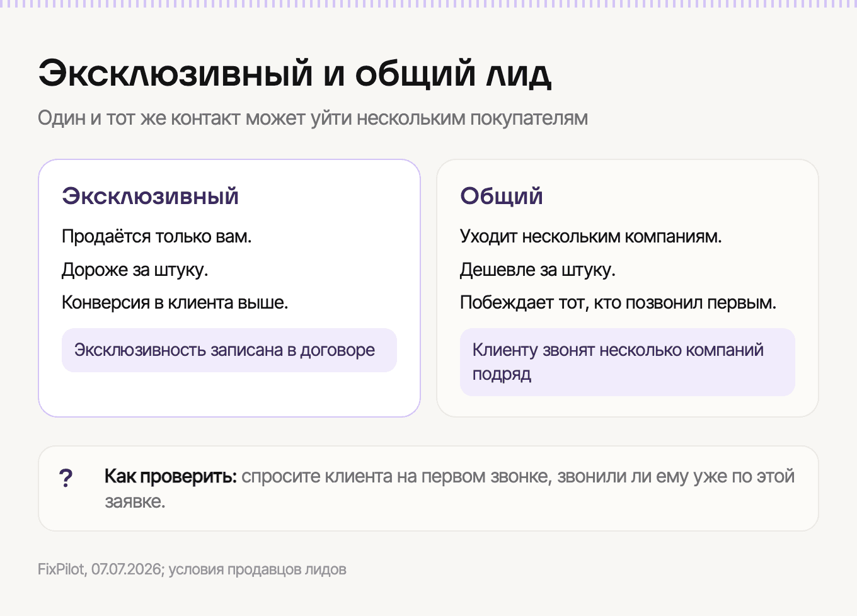The width and height of the screenshot is (857, 616).
Task: Click the "Эксклюзивность записана в договоре" badge
Action: point(229,350)
